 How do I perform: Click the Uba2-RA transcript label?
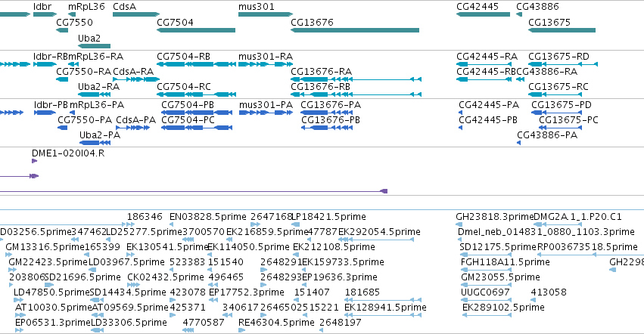click(x=98, y=87)
